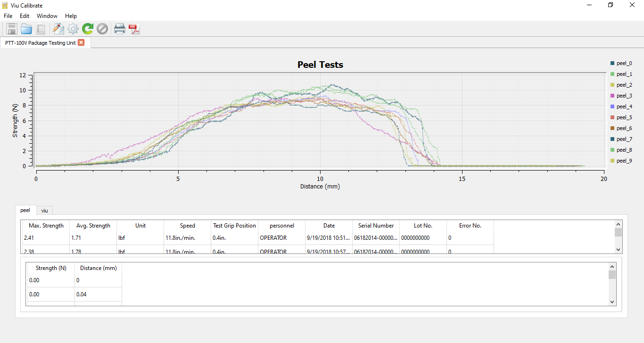Click the gray stop/cancel circle icon
Viewport: 644px width, 343px height.
coord(102,29)
